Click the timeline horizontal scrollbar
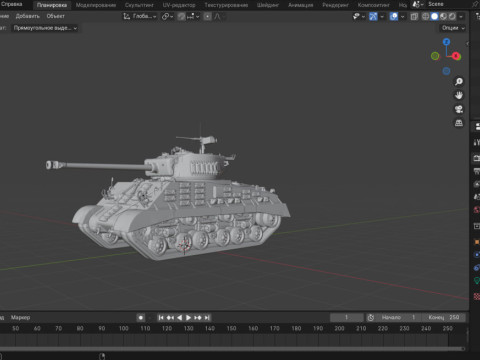 click(232, 349)
